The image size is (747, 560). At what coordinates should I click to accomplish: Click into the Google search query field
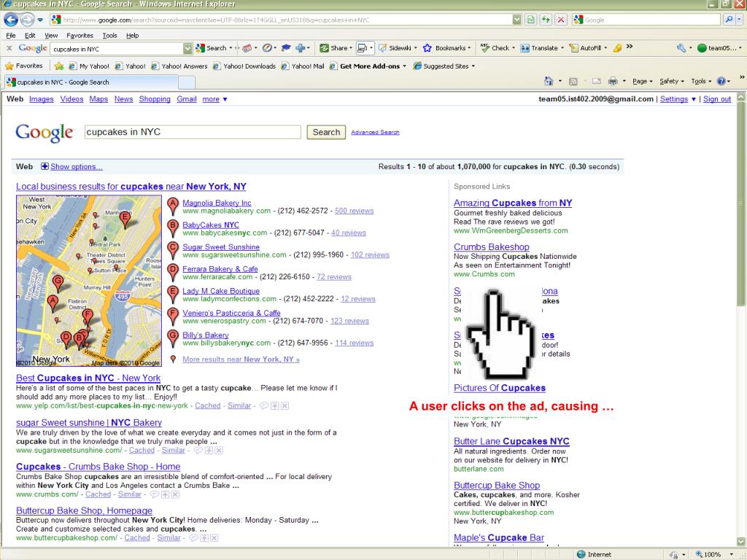[193, 132]
